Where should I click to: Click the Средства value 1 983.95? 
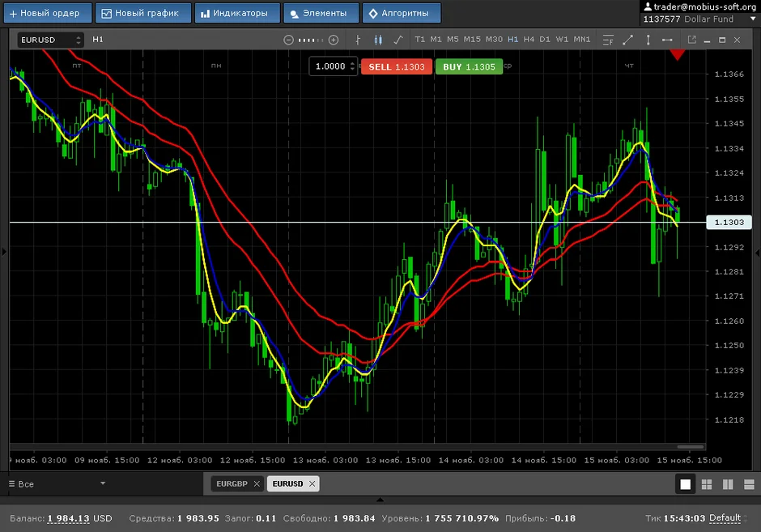198,518
